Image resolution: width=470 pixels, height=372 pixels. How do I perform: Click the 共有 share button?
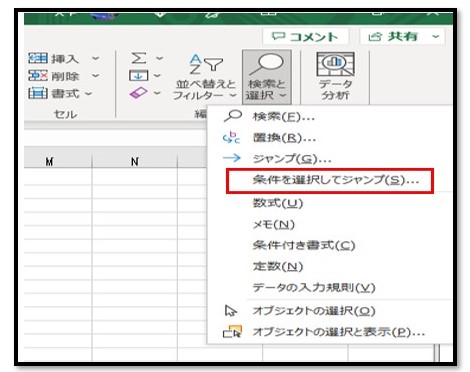(x=393, y=36)
